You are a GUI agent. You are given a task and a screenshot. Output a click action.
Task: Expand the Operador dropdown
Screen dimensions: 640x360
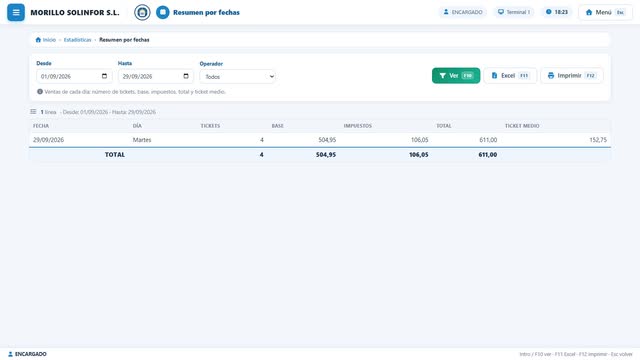tap(238, 77)
